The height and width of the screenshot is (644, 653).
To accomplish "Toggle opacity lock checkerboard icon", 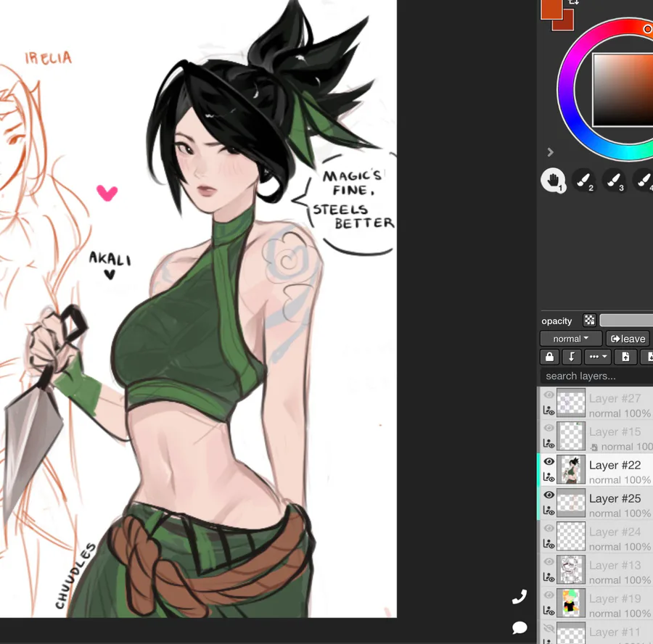I will pos(589,320).
